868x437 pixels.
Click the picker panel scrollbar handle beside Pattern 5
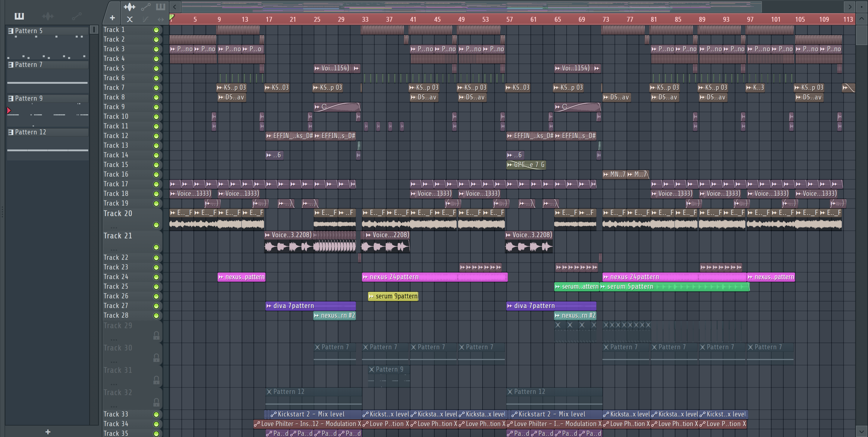[x=94, y=30]
